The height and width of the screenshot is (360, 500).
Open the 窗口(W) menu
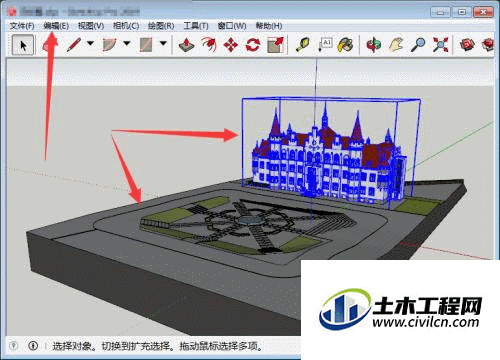tap(232, 26)
